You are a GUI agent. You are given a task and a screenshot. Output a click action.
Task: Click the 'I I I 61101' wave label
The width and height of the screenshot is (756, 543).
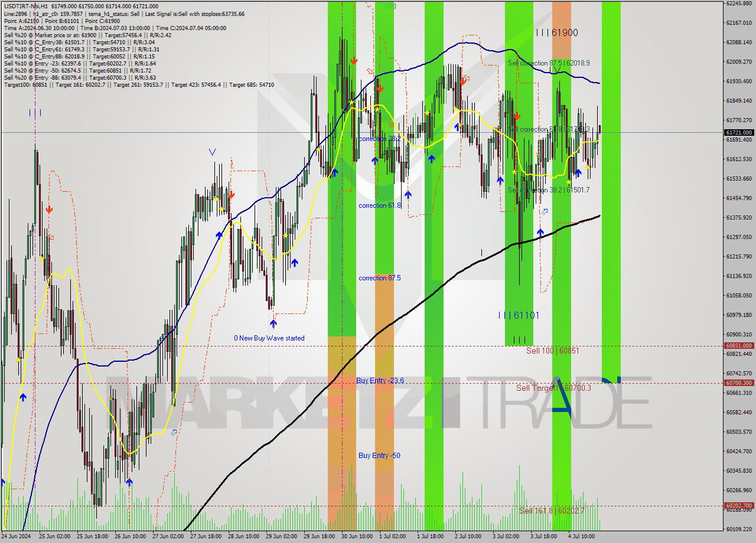[x=519, y=316]
